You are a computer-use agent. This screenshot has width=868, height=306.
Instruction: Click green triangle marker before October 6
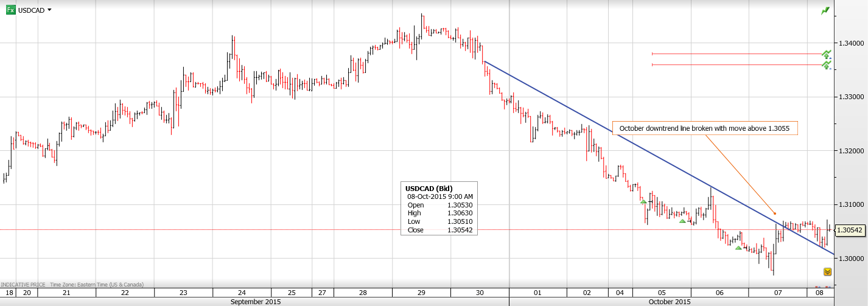(x=682, y=221)
